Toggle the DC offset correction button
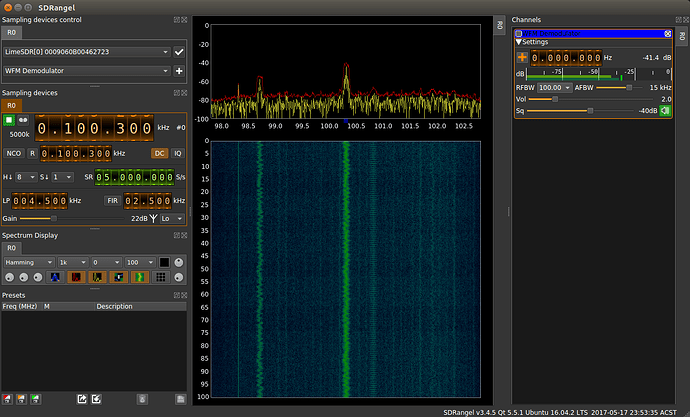 point(159,153)
